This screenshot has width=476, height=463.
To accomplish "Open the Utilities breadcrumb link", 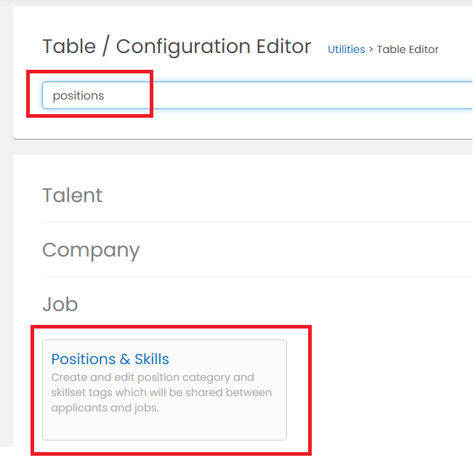I will click(347, 49).
